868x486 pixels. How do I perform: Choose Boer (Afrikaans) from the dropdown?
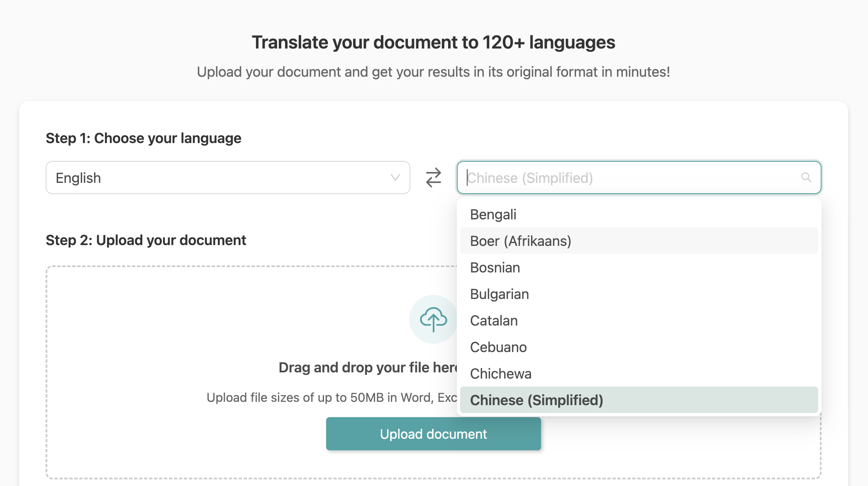521,241
